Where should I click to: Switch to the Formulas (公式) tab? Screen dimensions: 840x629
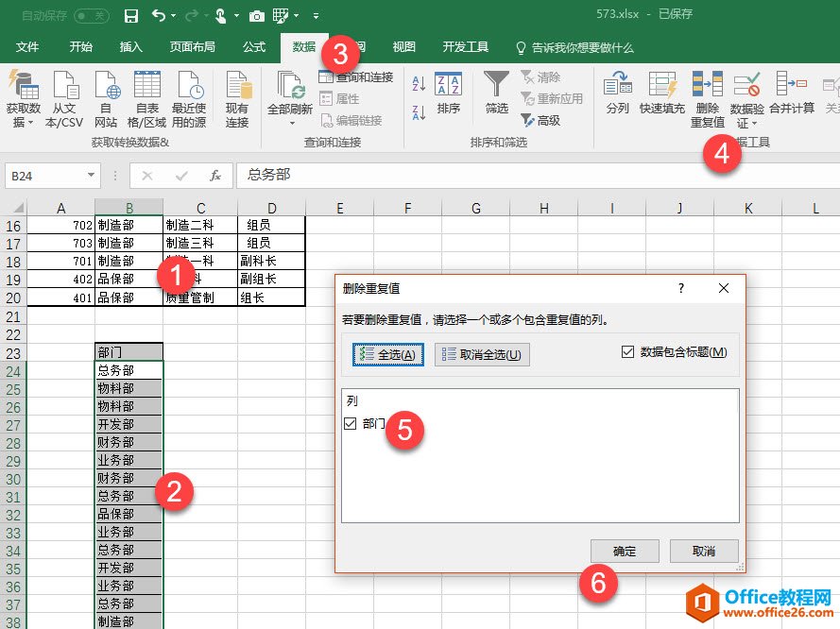tap(254, 47)
